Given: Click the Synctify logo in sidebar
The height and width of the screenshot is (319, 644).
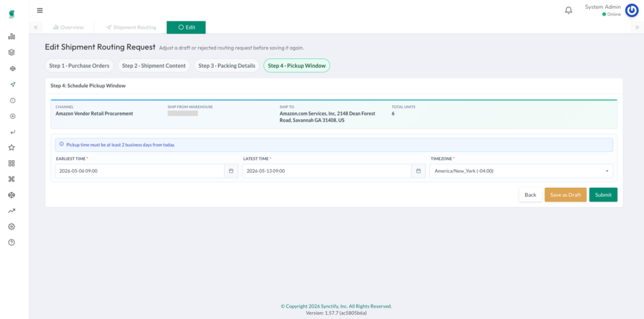Looking at the screenshot, I should 12,14.
